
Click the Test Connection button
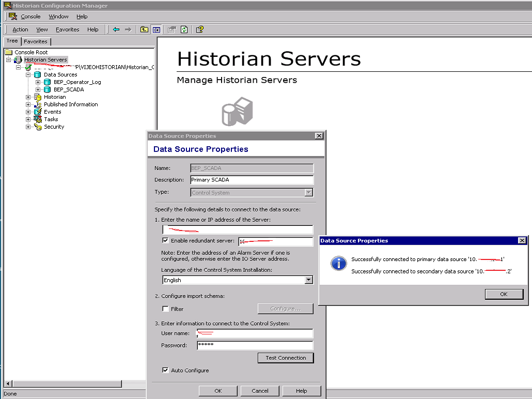pos(286,358)
